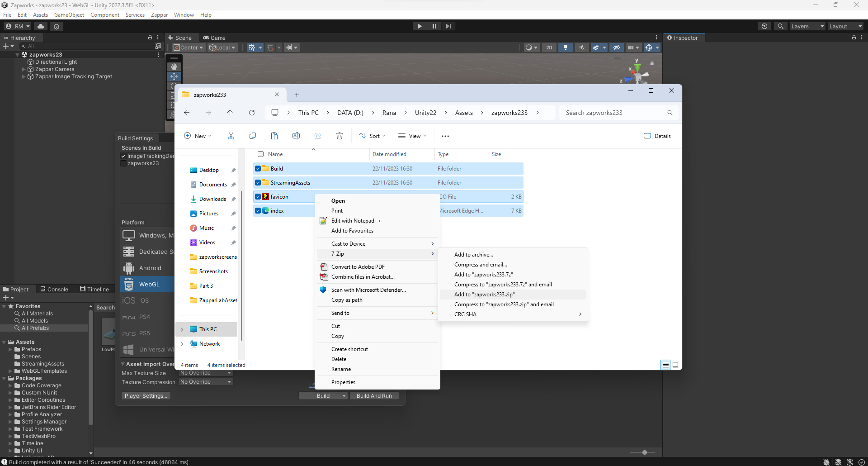
Task: Uncheck the StreamingAssets folder checkbox
Action: [258, 183]
